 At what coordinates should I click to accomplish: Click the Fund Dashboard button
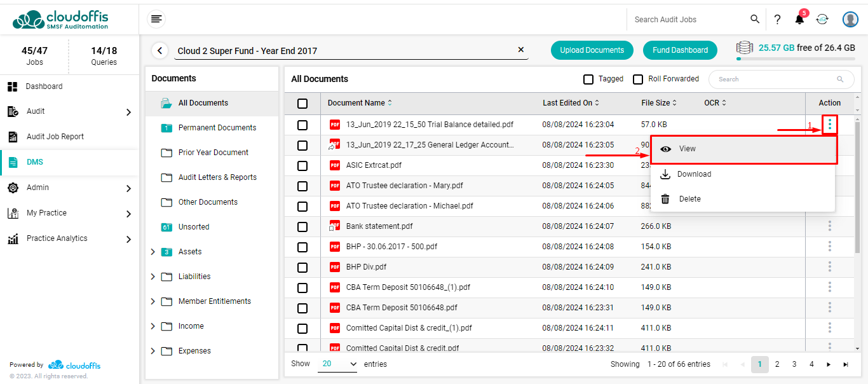[x=680, y=50]
